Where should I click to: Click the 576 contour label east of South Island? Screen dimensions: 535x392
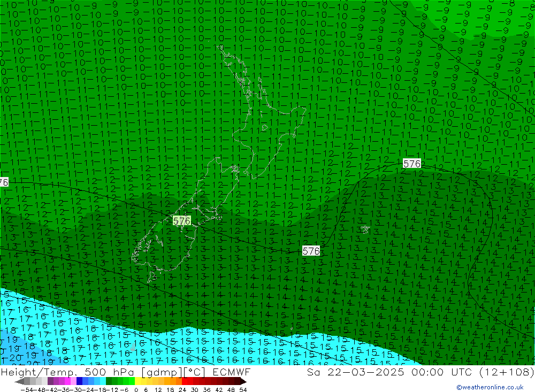311,251
